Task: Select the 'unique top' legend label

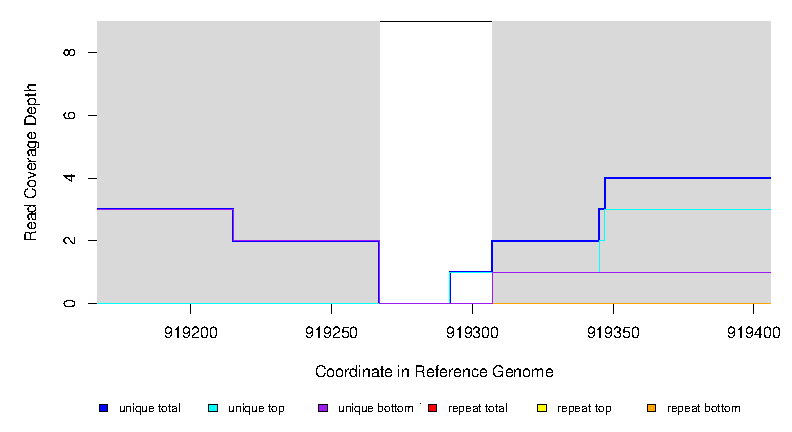Action: 256,408
